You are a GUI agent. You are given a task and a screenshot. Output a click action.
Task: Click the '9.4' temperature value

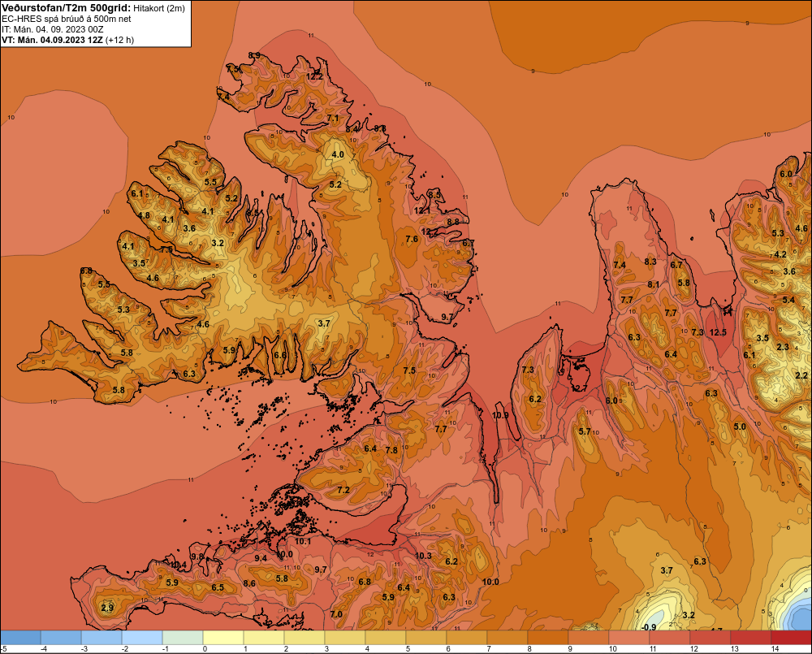click(x=261, y=558)
